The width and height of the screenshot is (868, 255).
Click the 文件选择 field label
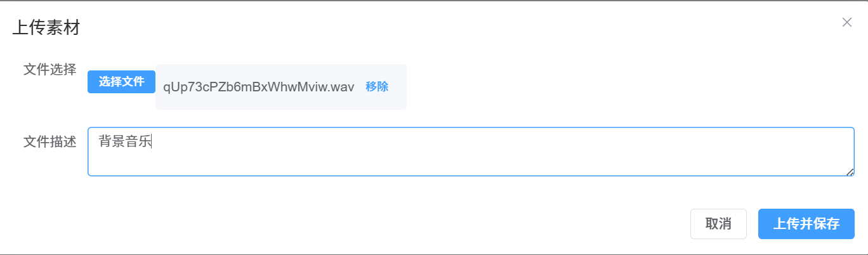click(49, 69)
